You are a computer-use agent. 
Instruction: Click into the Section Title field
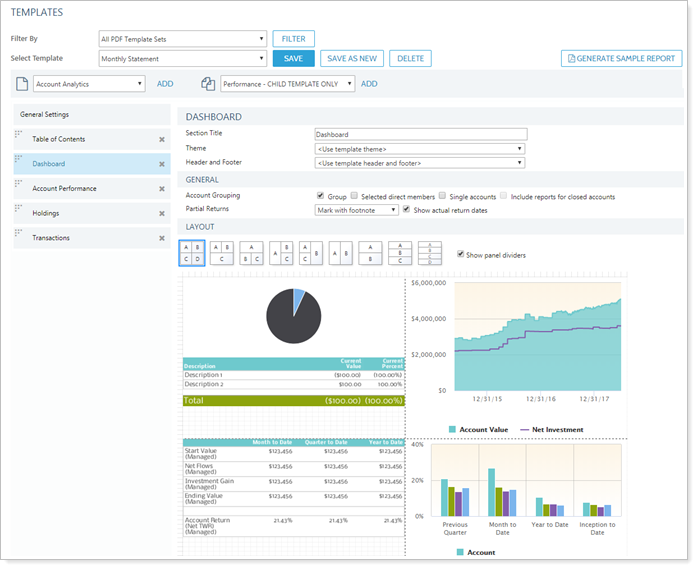pos(419,134)
